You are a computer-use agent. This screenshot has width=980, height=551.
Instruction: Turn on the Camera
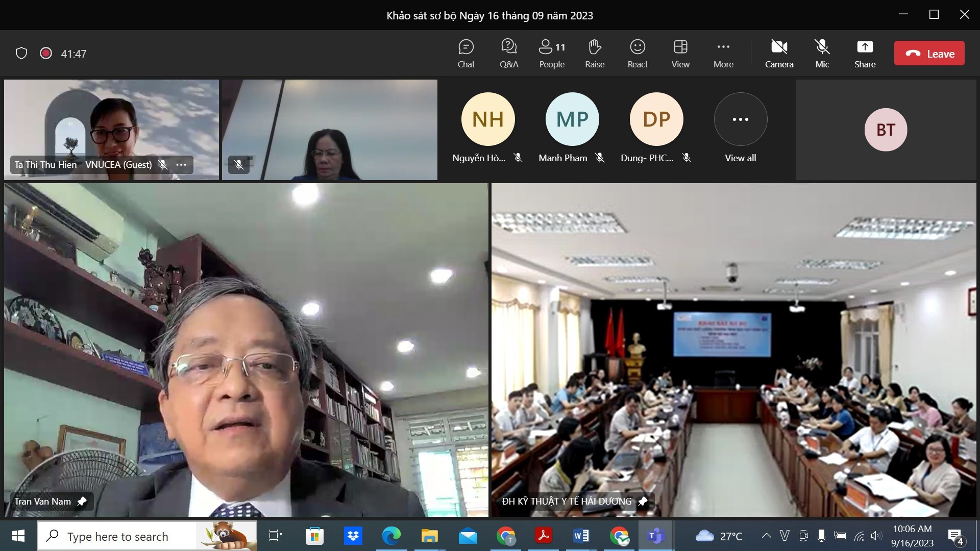(779, 53)
